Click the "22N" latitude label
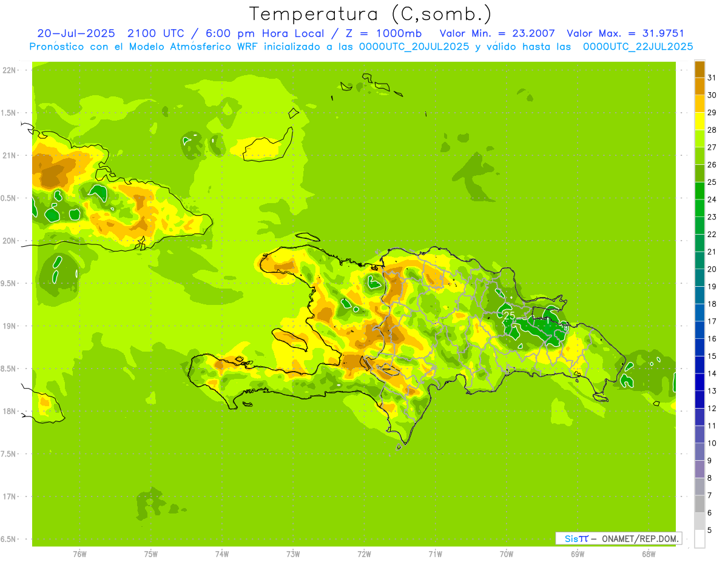728x562 pixels. [x=9, y=70]
